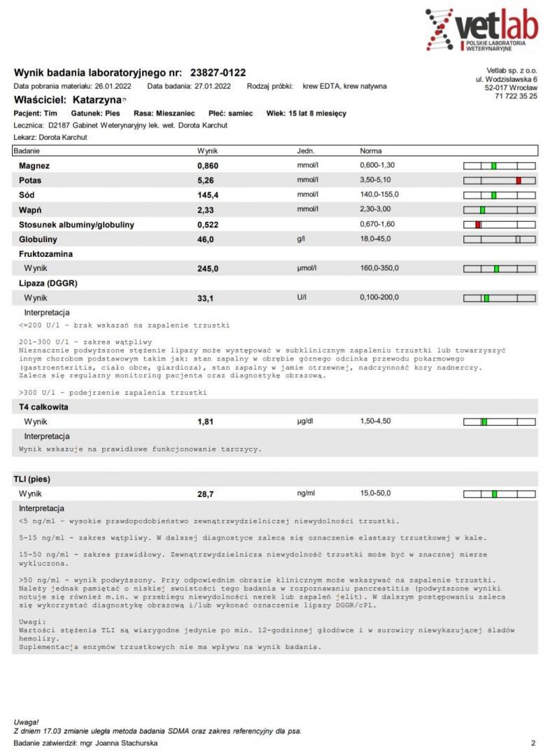Click the T4 całkowita range bar
Viewport: 550px width, 756px height.
point(500,422)
